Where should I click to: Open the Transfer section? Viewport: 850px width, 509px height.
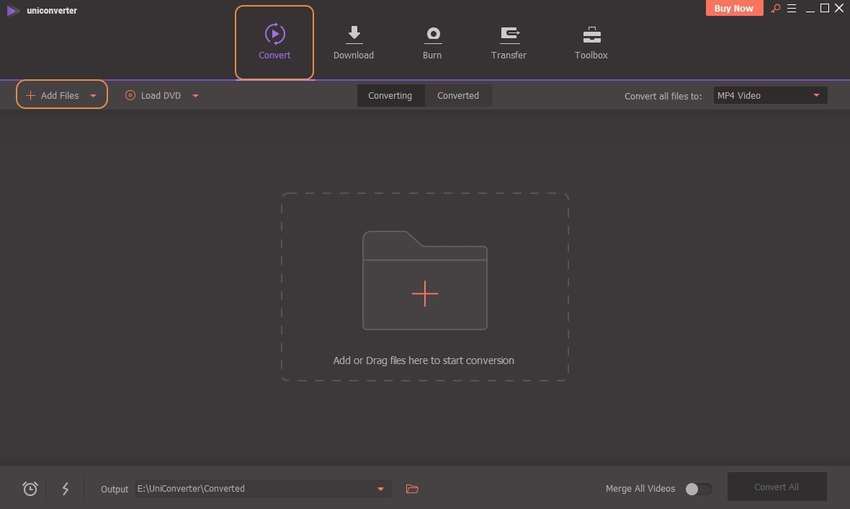[508, 42]
